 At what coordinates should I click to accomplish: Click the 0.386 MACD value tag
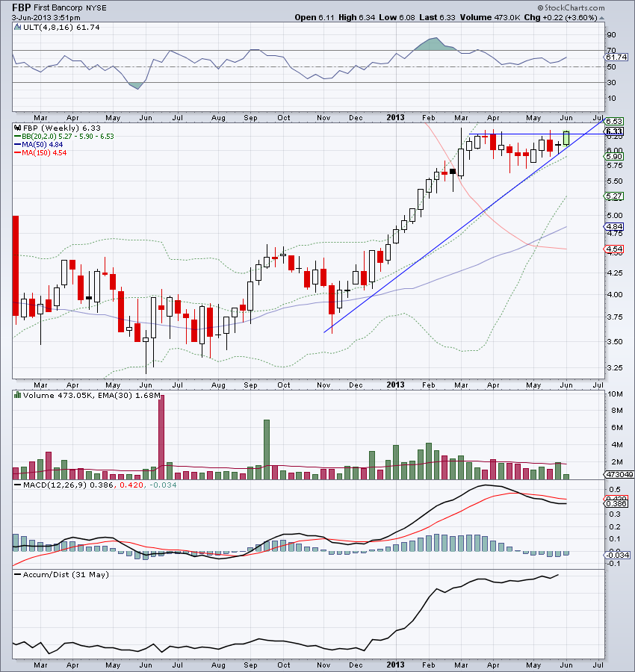pos(616,504)
